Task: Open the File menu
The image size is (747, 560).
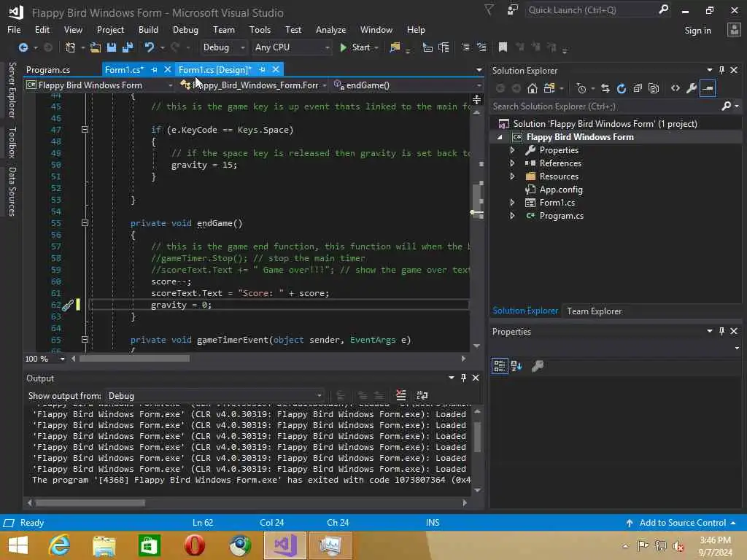Action: (14, 29)
